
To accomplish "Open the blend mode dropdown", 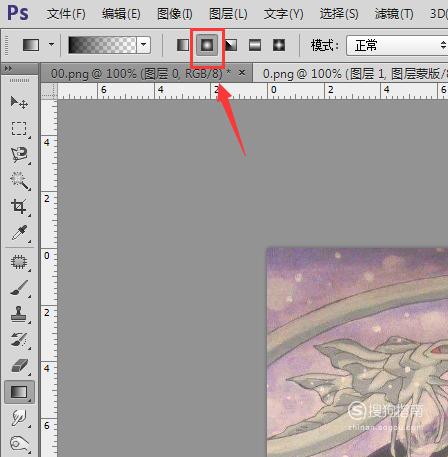I will (x=397, y=45).
